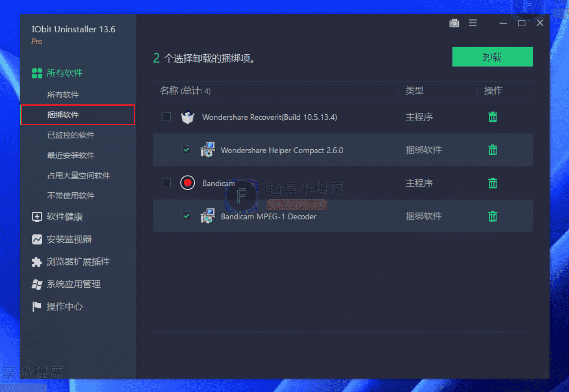
Task: Open the toolbox briefcase icon
Action: click(454, 23)
